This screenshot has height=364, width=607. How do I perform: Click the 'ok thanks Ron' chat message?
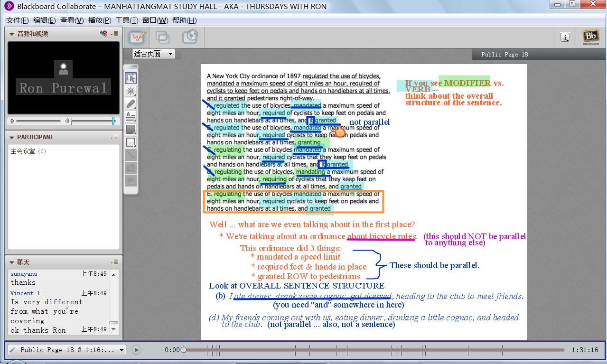(38, 330)
